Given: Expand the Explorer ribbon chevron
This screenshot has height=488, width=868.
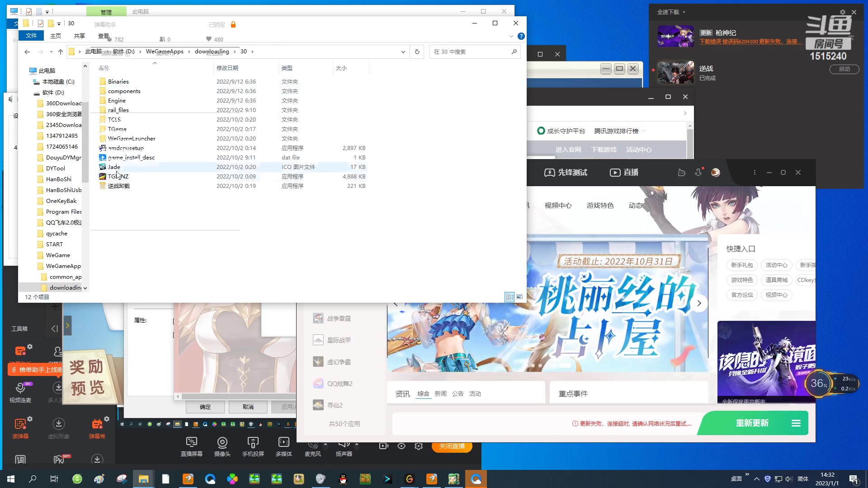Looking at the screenshot, I should (511, 36).
